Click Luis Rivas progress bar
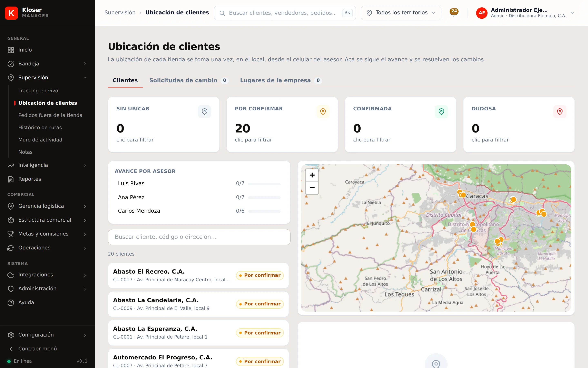Viewport: 588px width, 368px height. point(264,184)
